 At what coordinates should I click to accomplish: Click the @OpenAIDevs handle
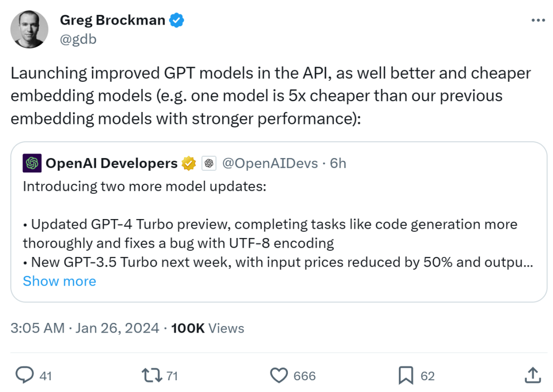point(269,163)
